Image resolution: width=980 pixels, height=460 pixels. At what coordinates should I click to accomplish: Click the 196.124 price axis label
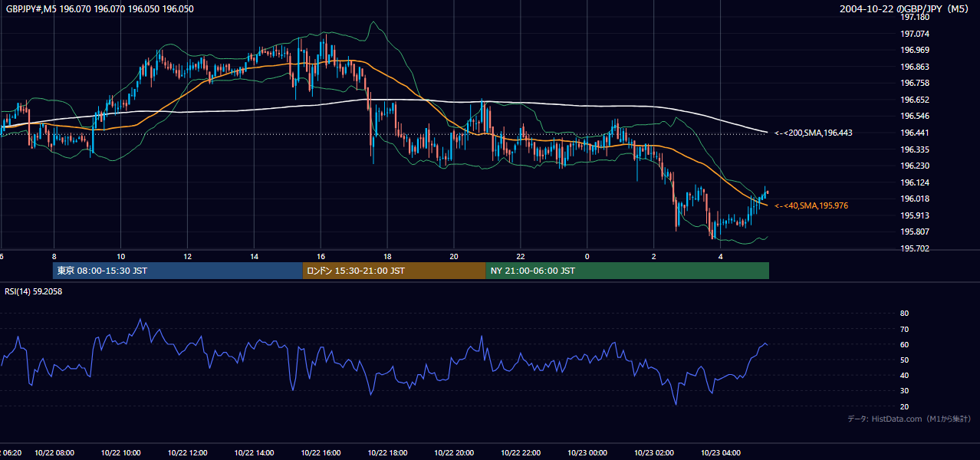pos(914,182)
